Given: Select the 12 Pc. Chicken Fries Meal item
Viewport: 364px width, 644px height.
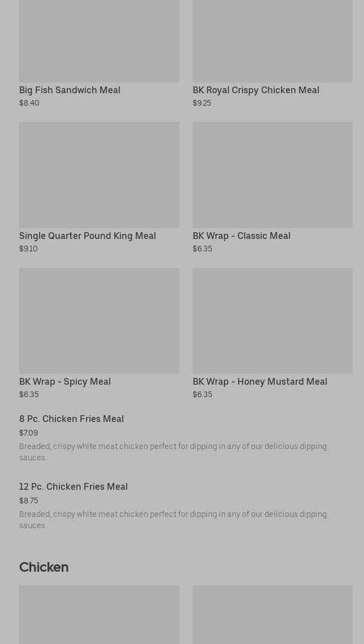Looking at the screenshot, I should pyautogui.click(x=73, y=487).
